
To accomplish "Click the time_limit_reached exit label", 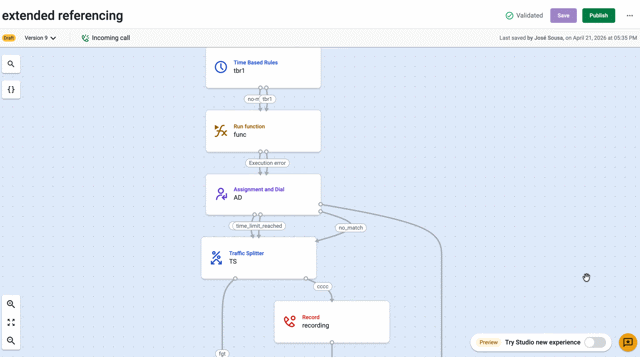I will pos(259,226).
